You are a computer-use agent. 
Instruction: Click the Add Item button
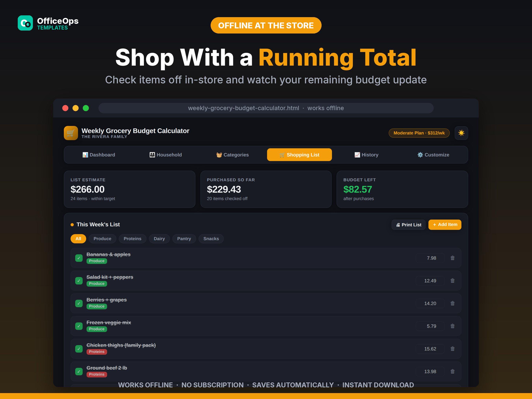coord(445,225)
